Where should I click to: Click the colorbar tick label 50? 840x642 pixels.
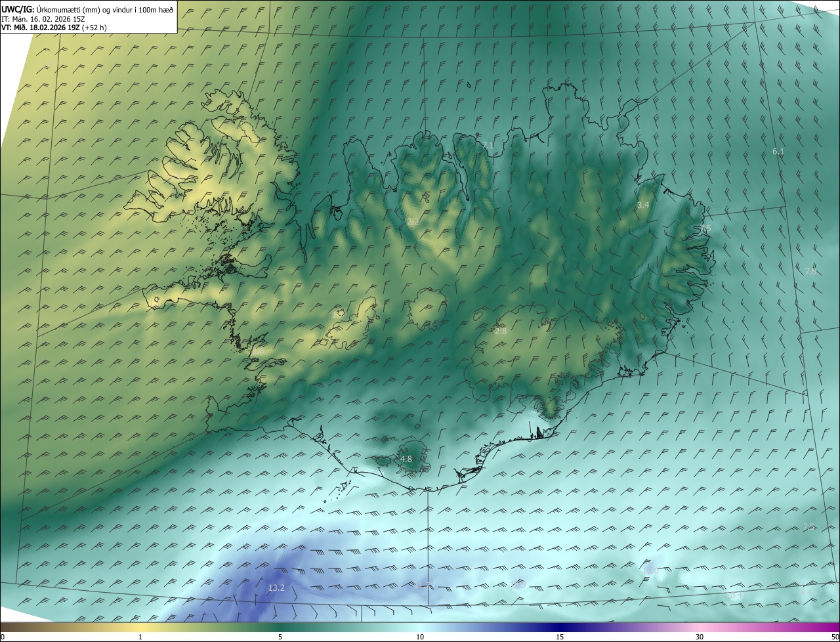click(835, 637)
